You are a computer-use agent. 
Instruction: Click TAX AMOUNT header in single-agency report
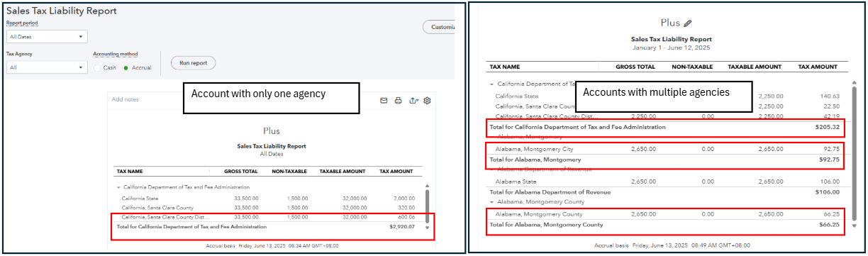[x=396, y=172]
